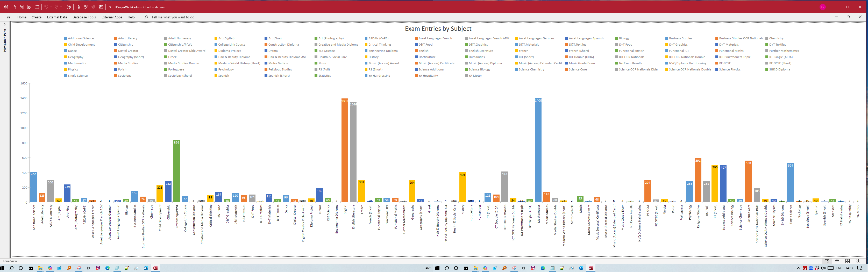Screen dimensions: 868x272
Task: Open the External Apps tab
Action: point(112,17)
